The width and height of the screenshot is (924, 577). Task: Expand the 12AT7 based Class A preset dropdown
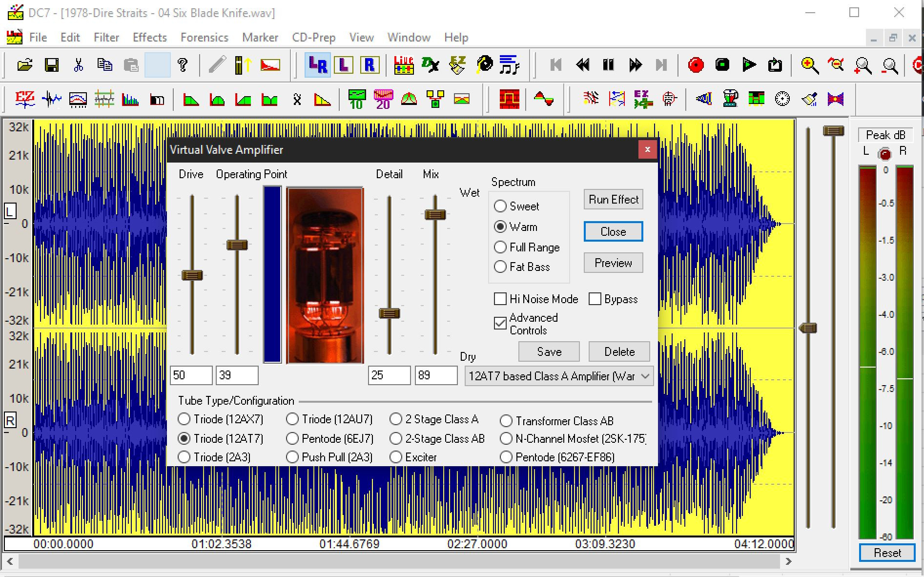coord(645,376)
